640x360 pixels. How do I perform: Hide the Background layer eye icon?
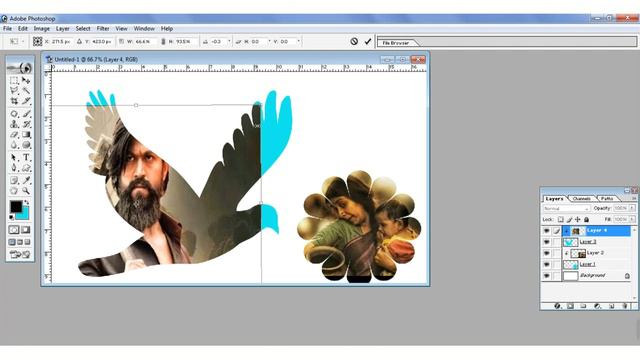coord(546,276)
